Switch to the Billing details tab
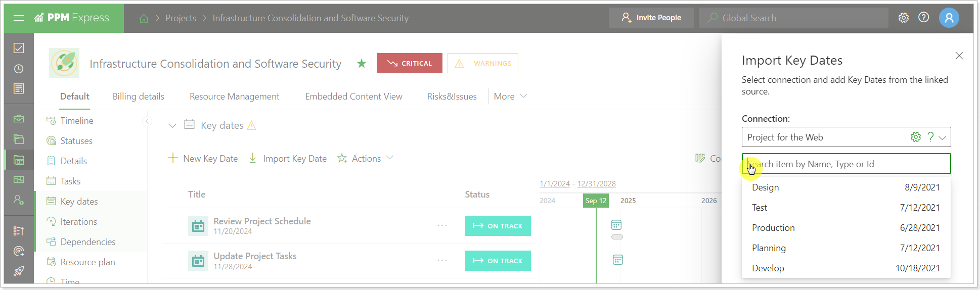The image size is (980, 290). click(x=139, y=96)
